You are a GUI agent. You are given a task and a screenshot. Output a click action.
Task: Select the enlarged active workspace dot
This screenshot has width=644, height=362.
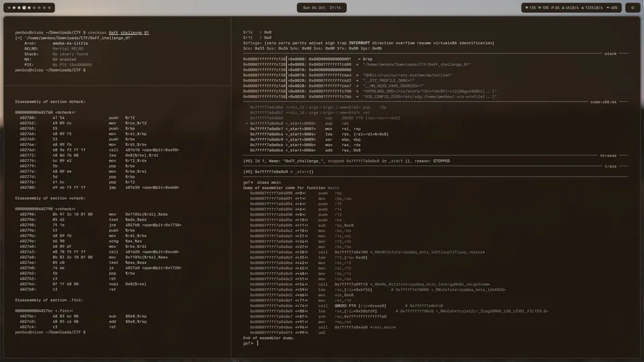point(24,8)
